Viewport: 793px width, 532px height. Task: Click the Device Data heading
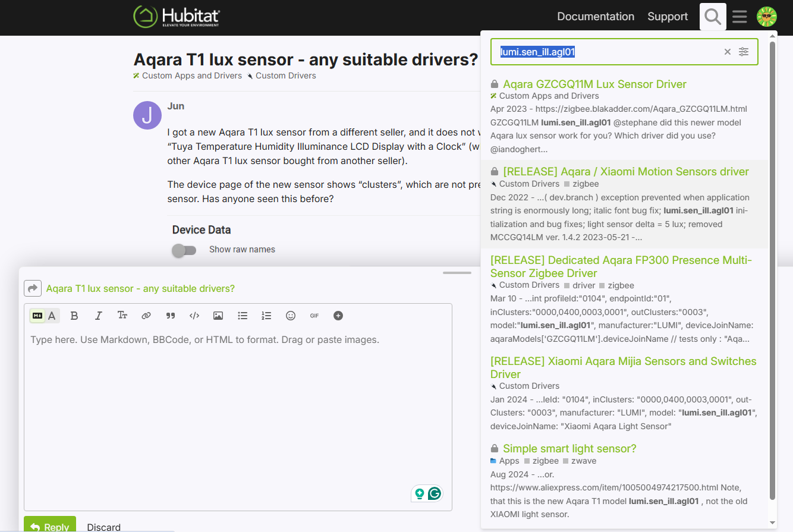click(202, 229)
